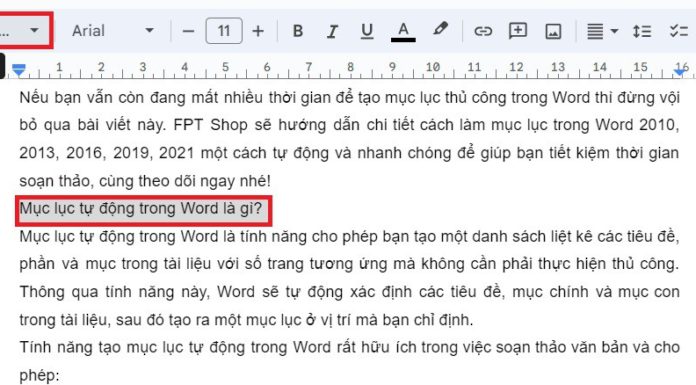Increase the font size

point(258,31)
